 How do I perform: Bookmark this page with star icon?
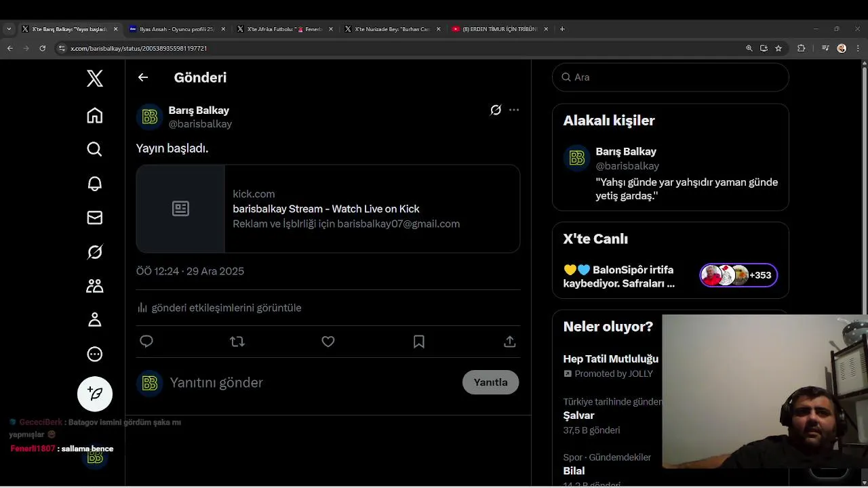(778, 48)
